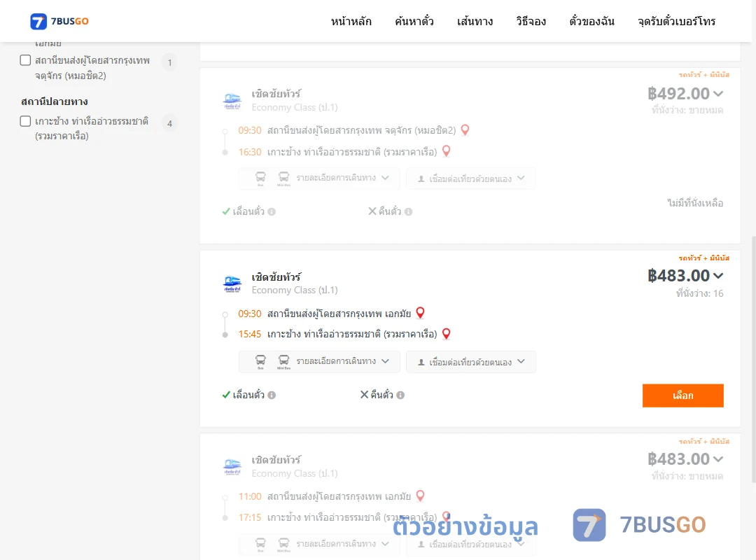Image resolution: width=756 pixels, height=560 pixels.
Task: Click the สถานีปลายทาง filter heading
Action: click(55, 101)
